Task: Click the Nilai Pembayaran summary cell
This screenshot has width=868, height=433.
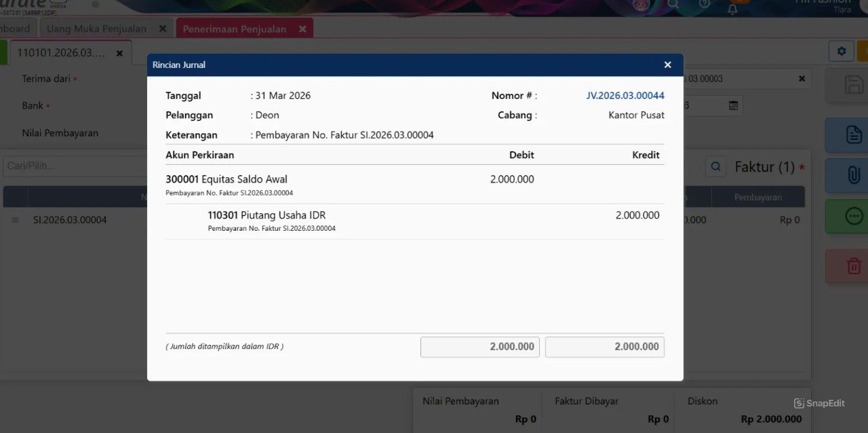Action: (477, 410)
